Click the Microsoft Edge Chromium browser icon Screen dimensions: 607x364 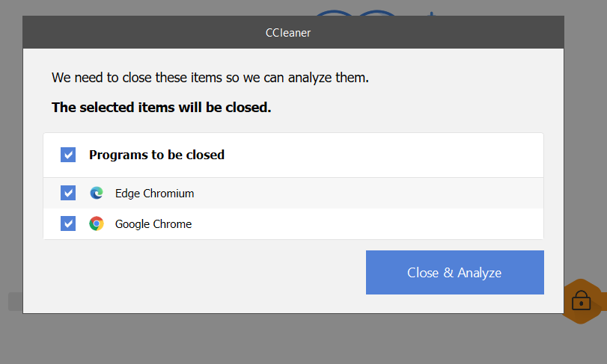pos(97,193)
